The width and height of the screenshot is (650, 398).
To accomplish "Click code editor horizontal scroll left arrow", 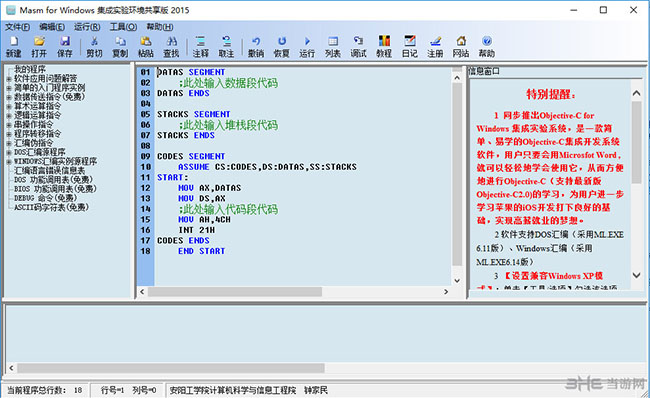I will [x=142, y=292].
